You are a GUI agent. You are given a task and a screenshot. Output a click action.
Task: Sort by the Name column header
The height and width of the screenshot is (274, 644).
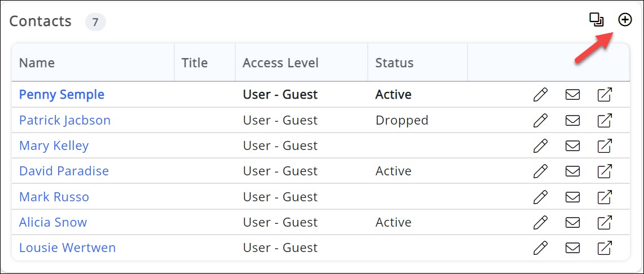pyautogui.click(x=37, y=63)
